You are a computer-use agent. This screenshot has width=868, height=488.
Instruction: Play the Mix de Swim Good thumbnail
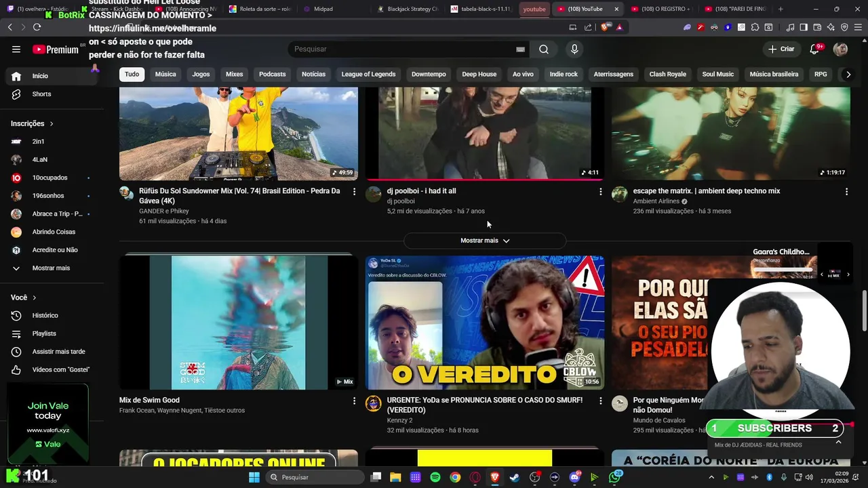click(x=239, y=323)
